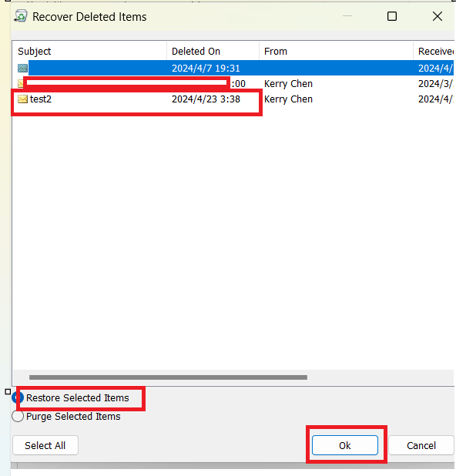This screenshot has height=476, width=456.
Task: Click the Ok button
Action: [x=345, y=445]
